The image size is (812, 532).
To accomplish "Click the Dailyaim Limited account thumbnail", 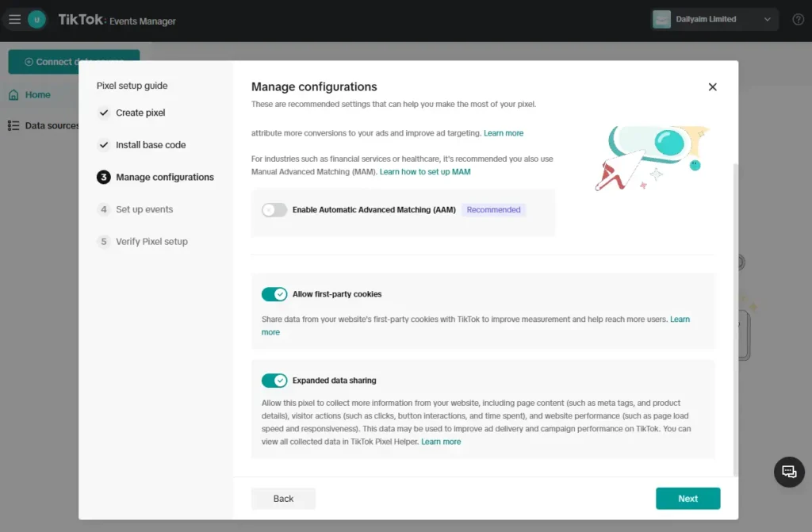I will click(x=661, y=20).
